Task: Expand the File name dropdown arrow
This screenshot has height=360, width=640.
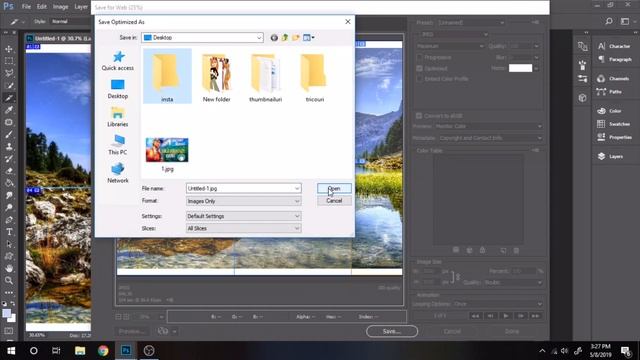Action: [297, 188]
